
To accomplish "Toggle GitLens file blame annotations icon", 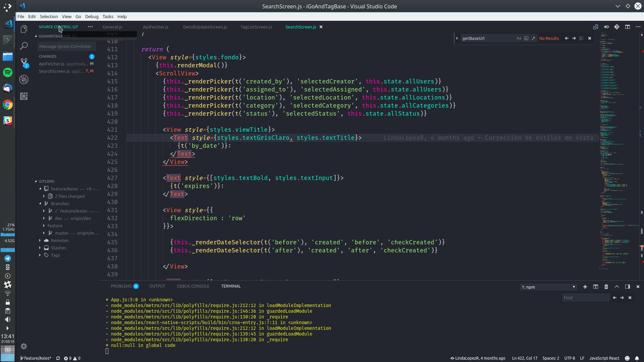I will (607, 27).
